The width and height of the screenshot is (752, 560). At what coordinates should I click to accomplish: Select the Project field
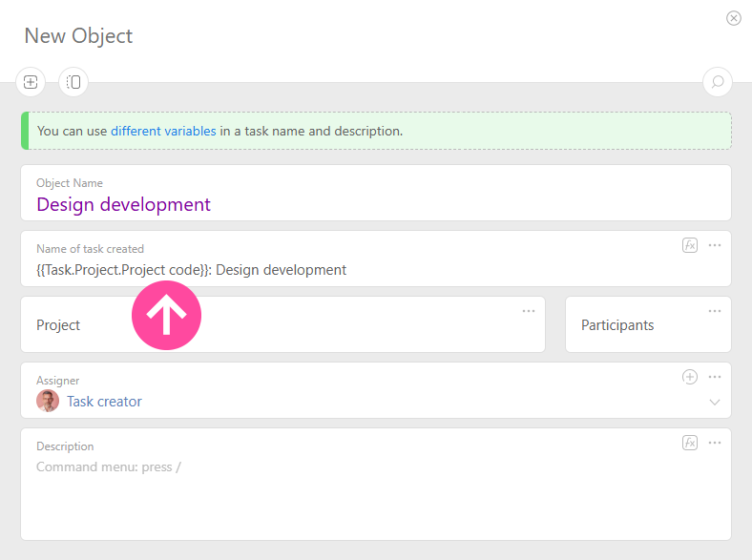[x=58, y=325]
